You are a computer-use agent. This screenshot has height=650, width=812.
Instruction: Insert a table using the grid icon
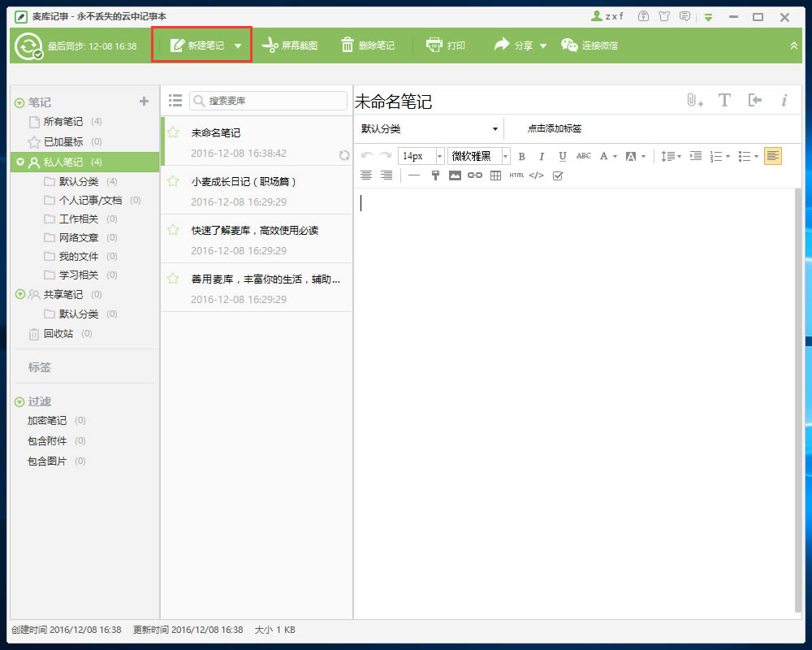click(495, 175)
